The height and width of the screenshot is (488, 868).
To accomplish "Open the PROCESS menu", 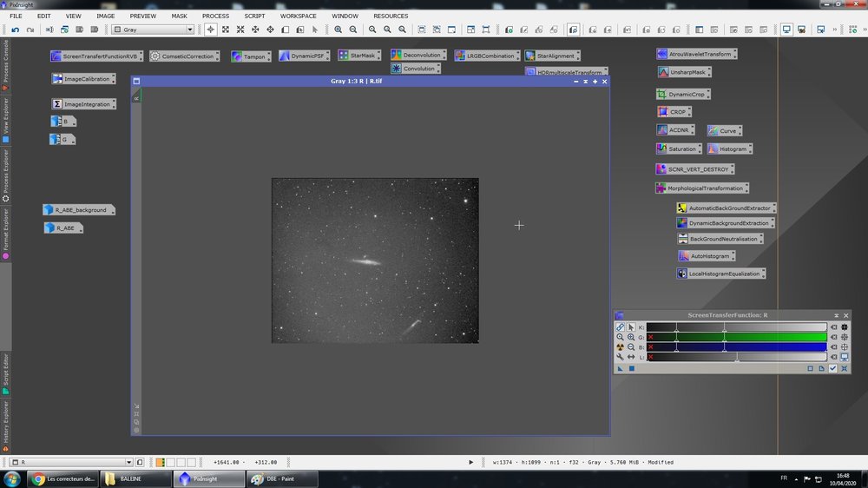I will pos(215,16).
